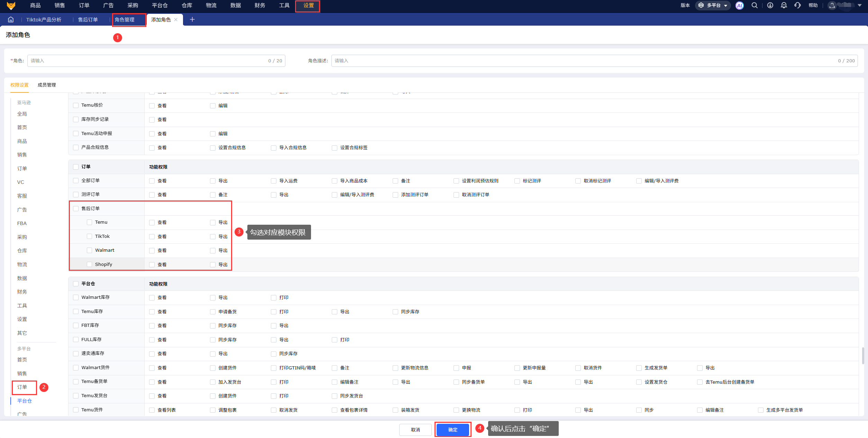
Task: Check the 售后订单 checkbox
Action: click(76, 208)
